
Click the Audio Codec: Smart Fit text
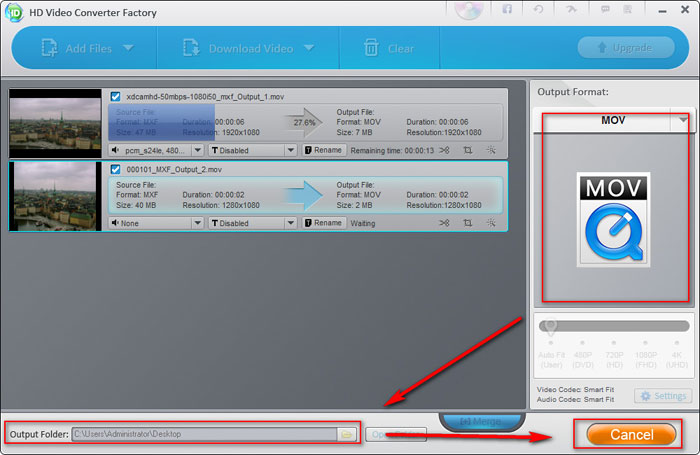[x=575, y=399]
